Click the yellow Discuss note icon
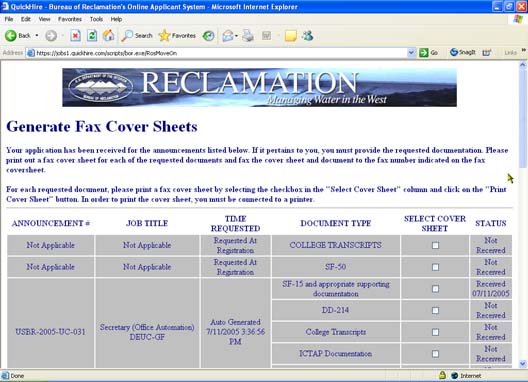Image resolution: width=528 pixels, height=382 pixels. pyautogui.click(x=290, y=36)
